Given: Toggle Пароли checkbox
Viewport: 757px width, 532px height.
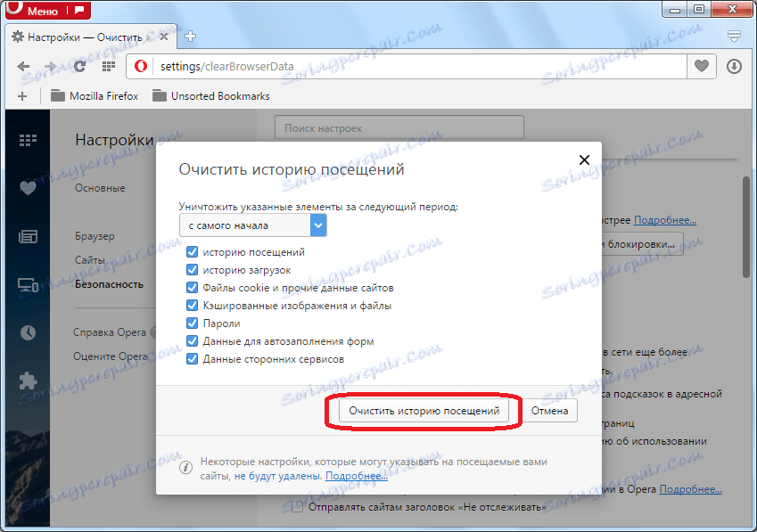Looking at the screenshot, I should [x=192, y=323].
